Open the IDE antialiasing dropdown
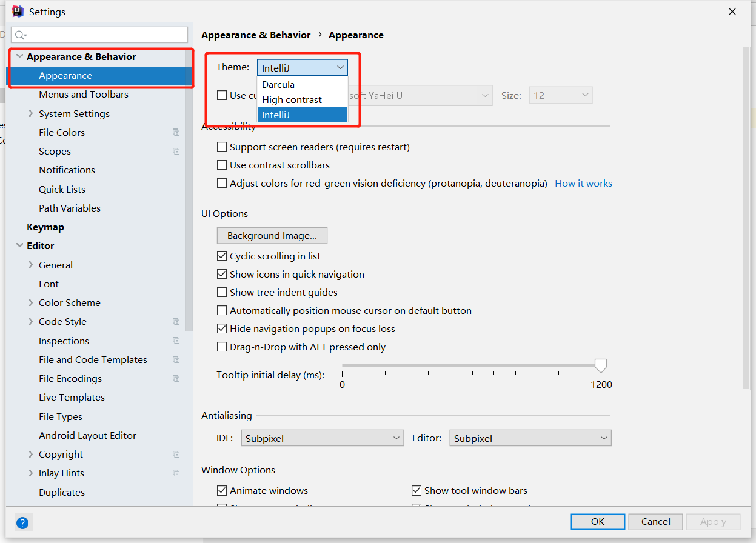The image size is (756, 543). (x=323, y=438)
